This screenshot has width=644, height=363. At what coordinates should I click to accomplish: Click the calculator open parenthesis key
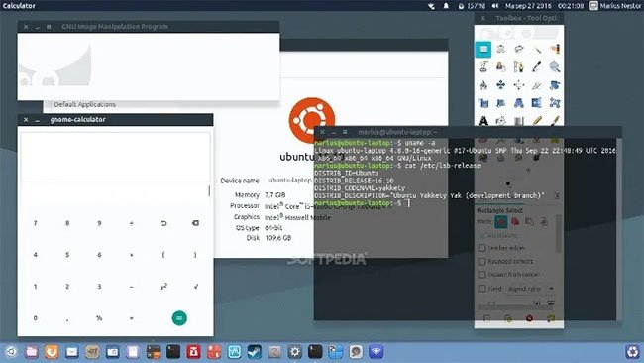163,255
